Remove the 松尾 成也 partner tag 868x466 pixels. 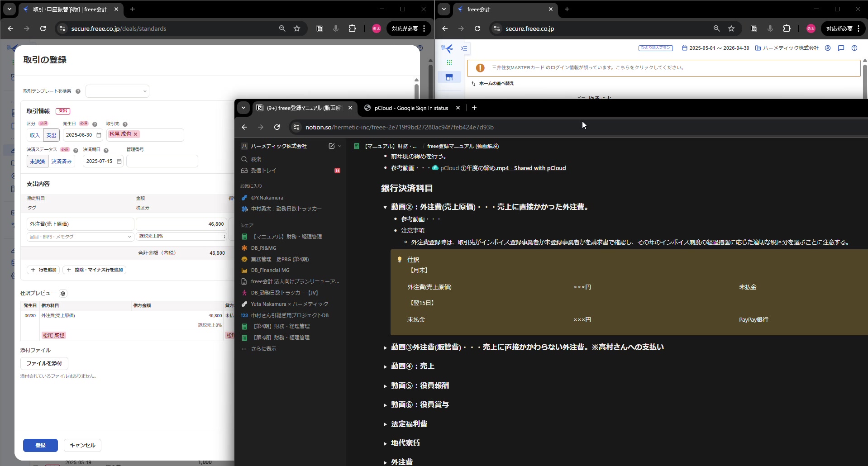(x=136, y=134)
